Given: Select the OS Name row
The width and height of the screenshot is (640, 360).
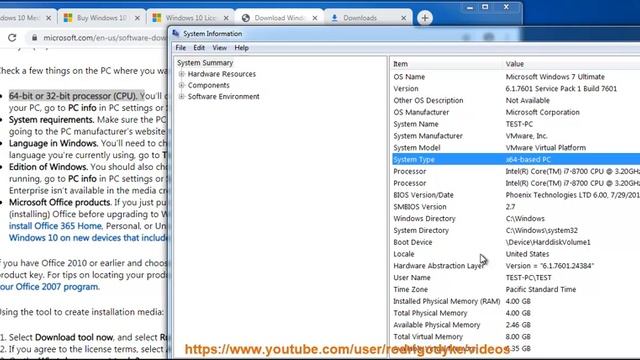Looking at the screenshot, I should [x=516, y=77].
